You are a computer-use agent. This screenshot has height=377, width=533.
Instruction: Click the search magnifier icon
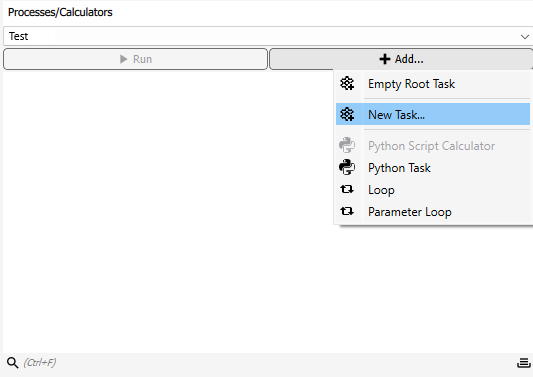pyautogui.click(x=13, y=363)
